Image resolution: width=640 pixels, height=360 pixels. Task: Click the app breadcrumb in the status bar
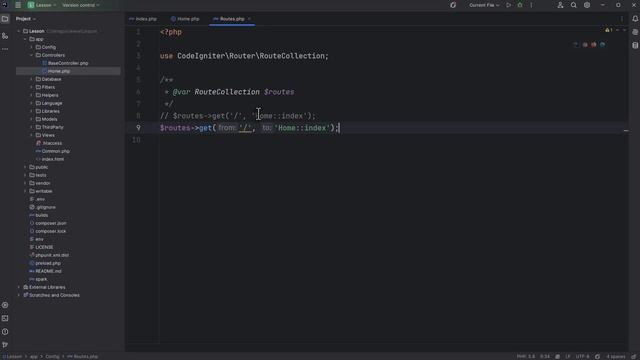(34, 356)
